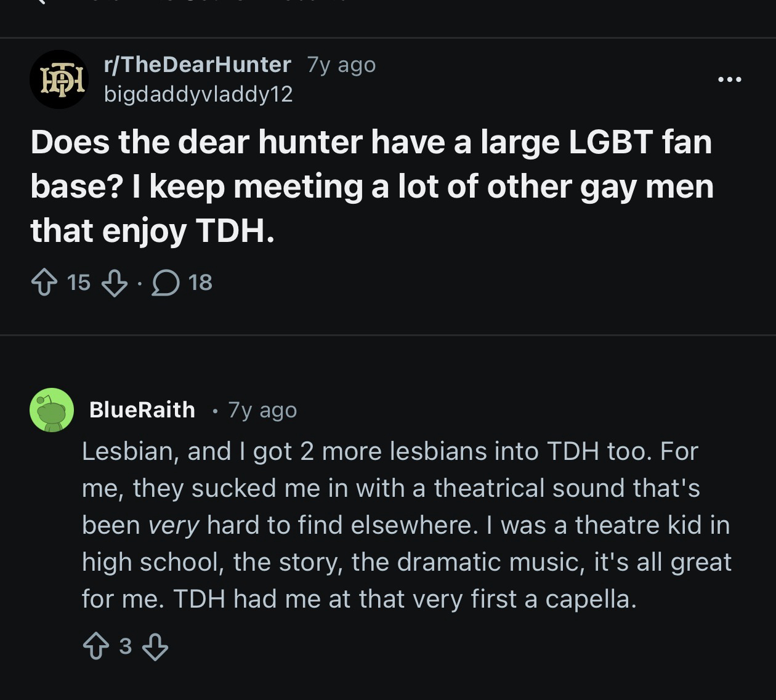Tap the post's 18 comment count
Viewport: 776px width, 700px height.
tap(200, 283)
